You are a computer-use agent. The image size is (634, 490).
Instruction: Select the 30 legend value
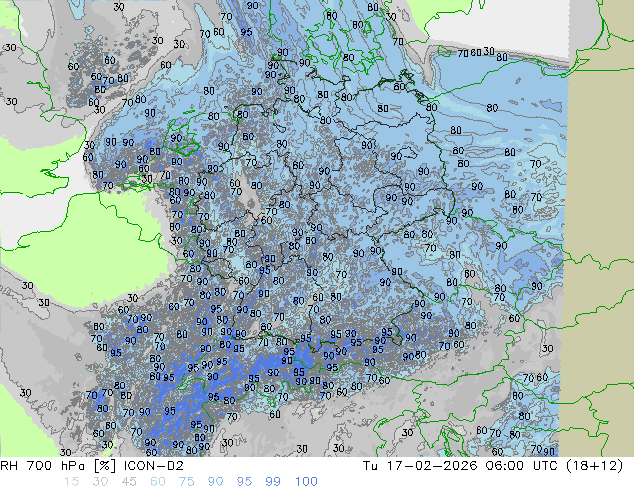click(x=101, y=482)
